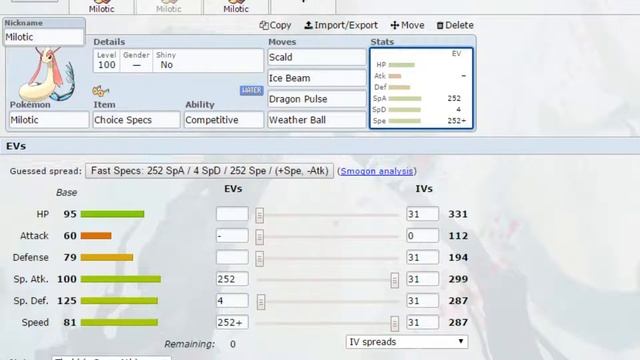Click the Water type badge

coord(251,90)
